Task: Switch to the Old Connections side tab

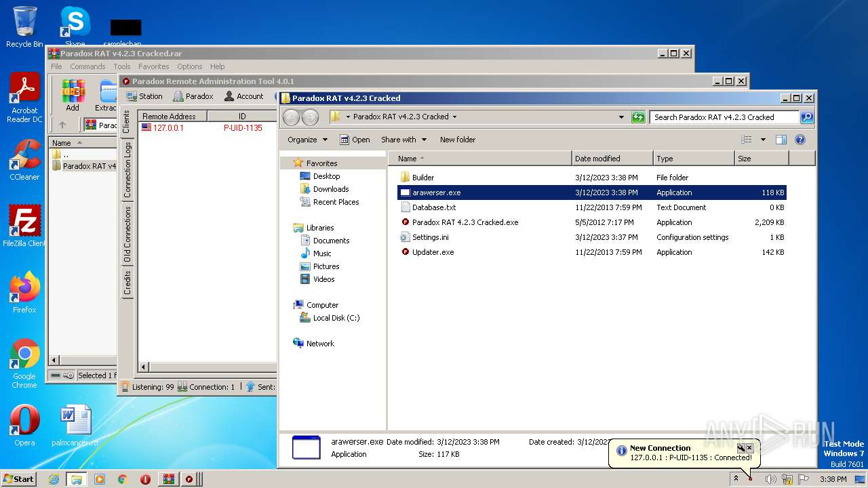Action: pos(127,235)
